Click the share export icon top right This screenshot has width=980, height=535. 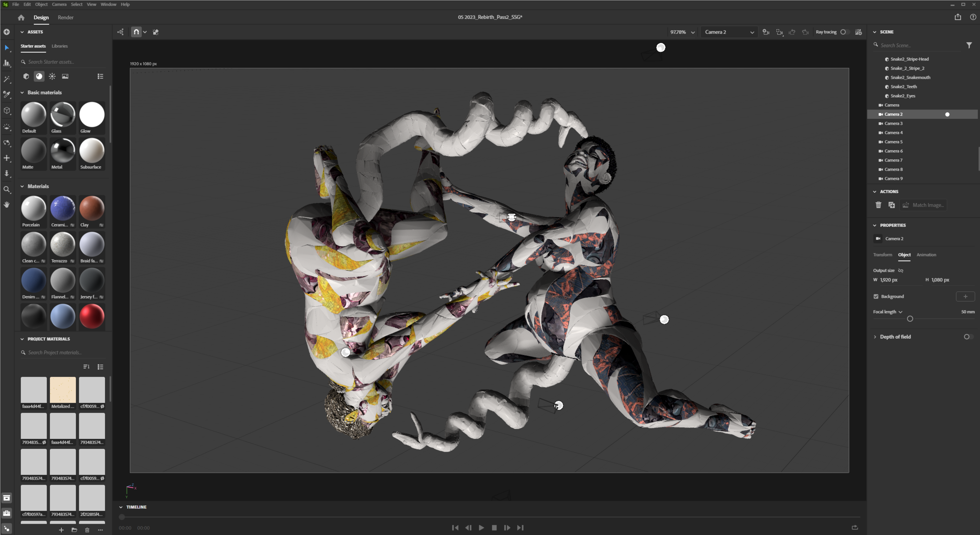coord(958,17)
